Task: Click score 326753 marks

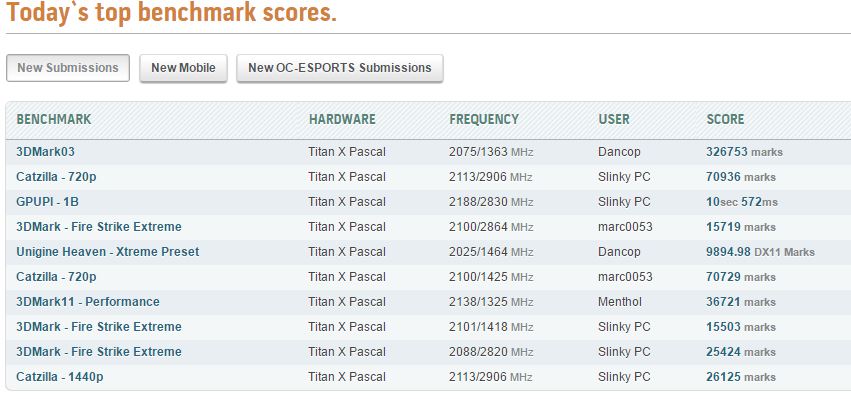Action: pos(745,152)
